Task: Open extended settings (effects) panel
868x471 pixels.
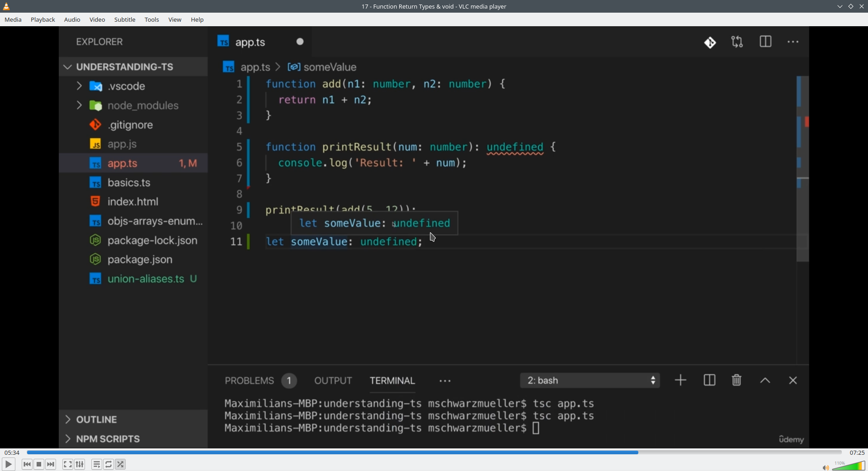Action: (80, 464)
